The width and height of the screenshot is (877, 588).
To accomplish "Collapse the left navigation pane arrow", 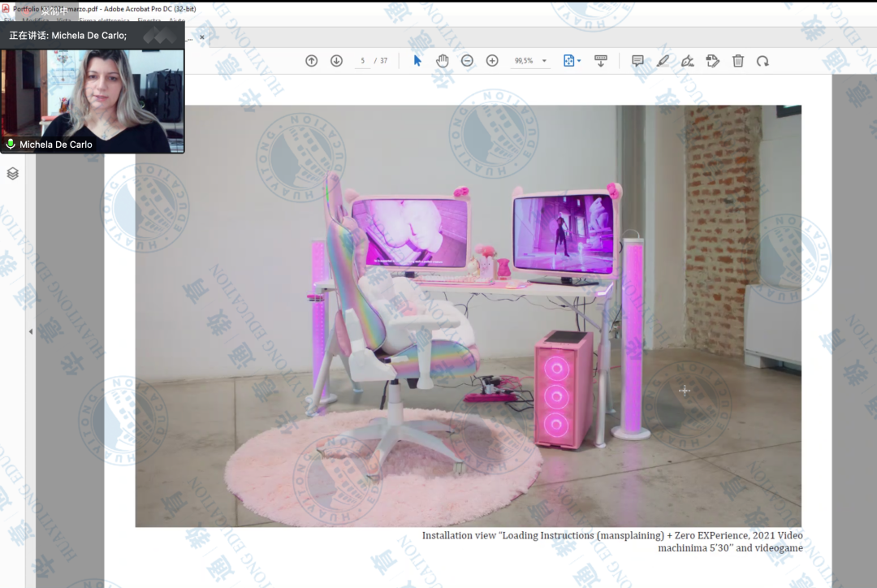I will click(x=31, y=331).
